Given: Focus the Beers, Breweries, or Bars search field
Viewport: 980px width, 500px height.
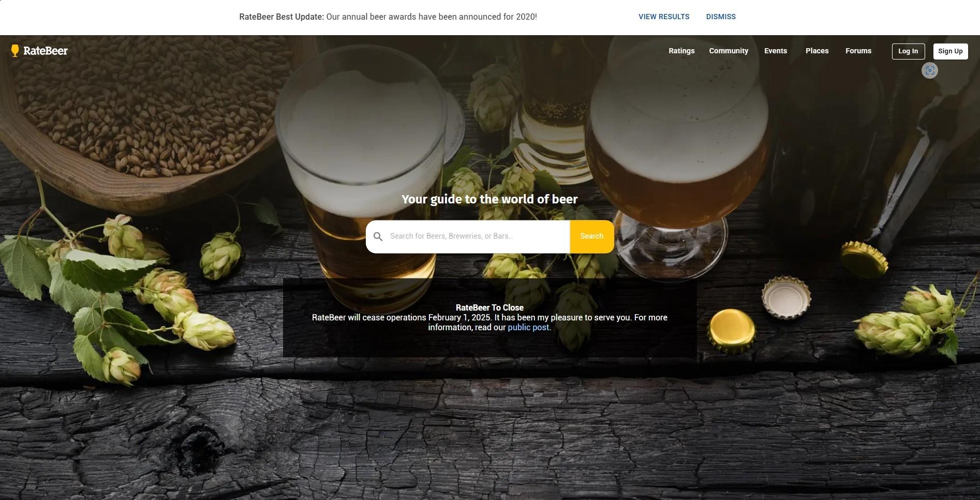Looking at the screenshot, I should tap(478, 237).
